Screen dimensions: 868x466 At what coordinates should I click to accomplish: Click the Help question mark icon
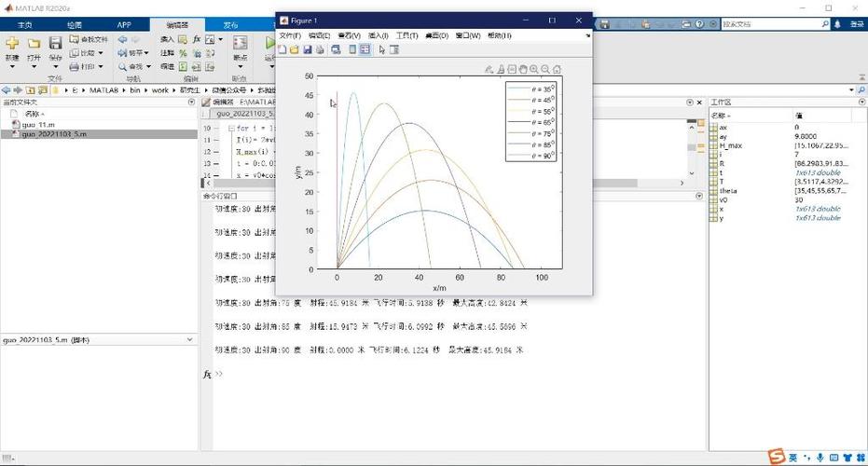[x=699, y=24]
